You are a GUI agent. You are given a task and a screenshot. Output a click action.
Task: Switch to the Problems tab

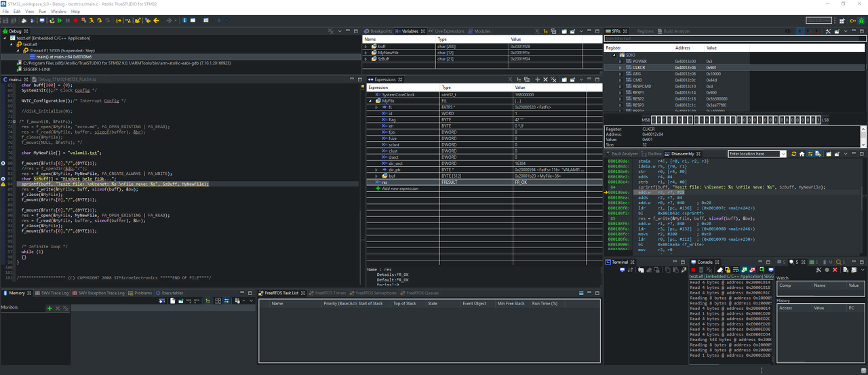point(140,293)
